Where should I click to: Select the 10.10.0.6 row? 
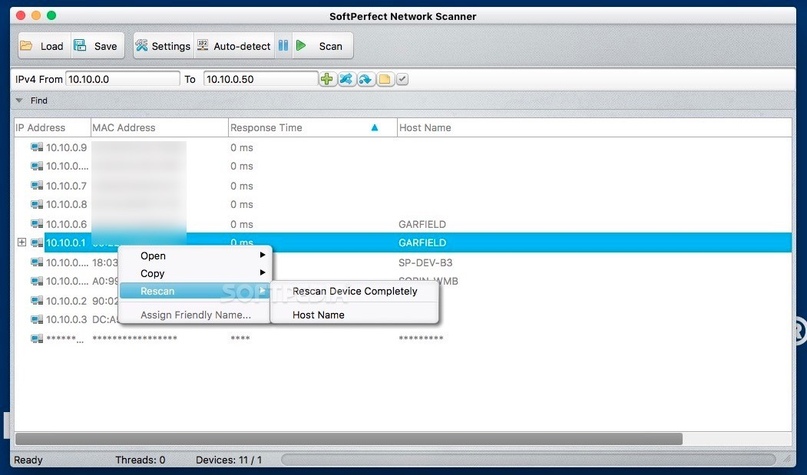(403, 224)
